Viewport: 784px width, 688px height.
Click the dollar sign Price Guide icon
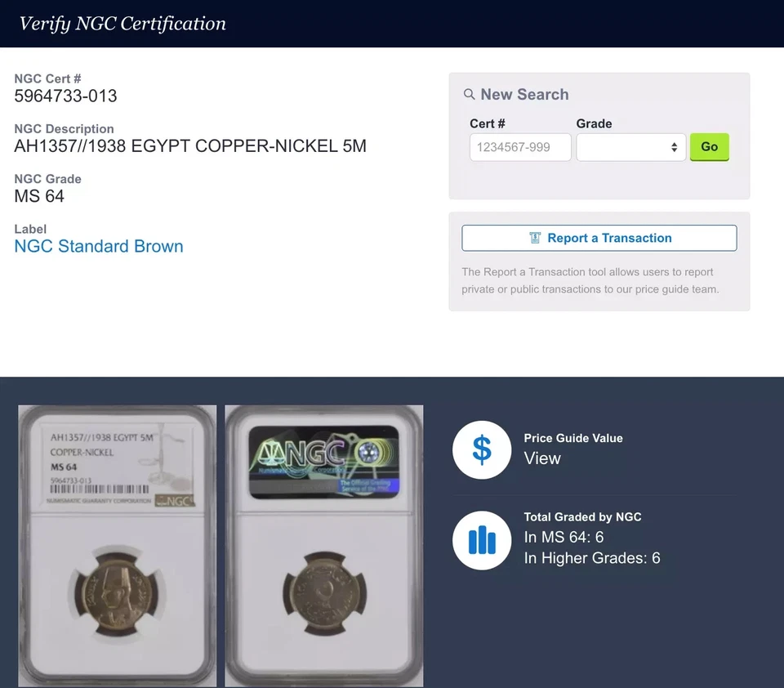point(482,450)
